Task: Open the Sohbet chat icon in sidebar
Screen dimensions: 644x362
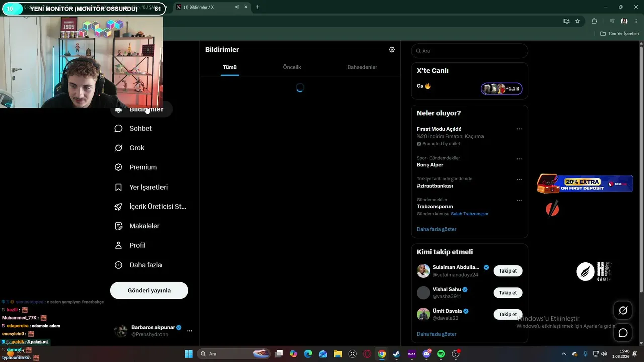Action: tap(118, 128)
